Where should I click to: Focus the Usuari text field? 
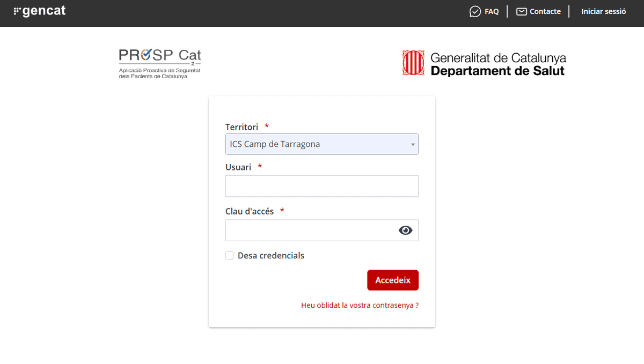click(321, 186)
